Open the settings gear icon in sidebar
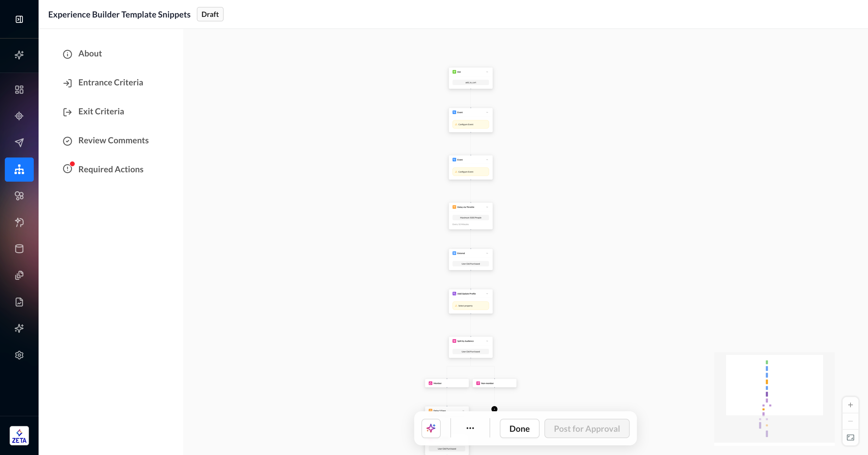868x455 pixels. pos(19,355)
